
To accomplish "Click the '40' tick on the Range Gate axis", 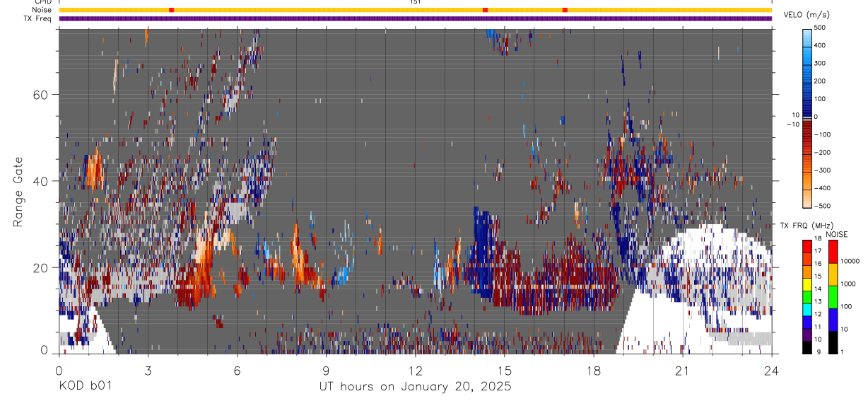I will point(41,181).
